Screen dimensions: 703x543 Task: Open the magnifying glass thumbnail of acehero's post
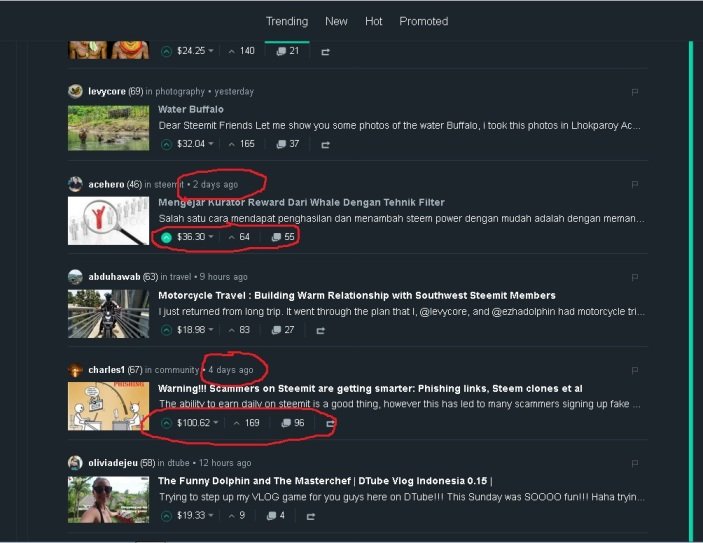[x=108, y=221]
